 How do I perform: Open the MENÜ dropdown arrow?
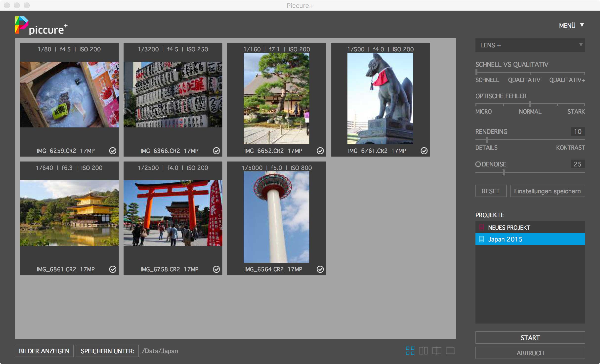[582, 25]
